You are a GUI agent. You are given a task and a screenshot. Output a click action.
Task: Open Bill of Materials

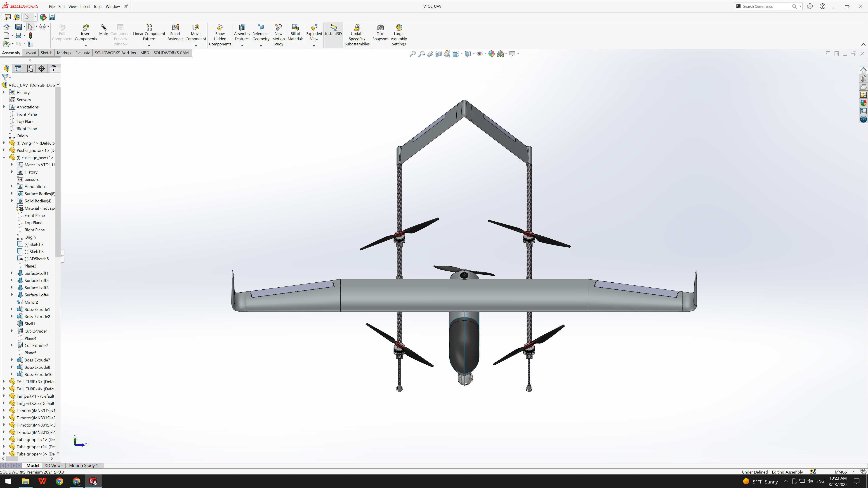pyautogui.click(x=295, y=33)
